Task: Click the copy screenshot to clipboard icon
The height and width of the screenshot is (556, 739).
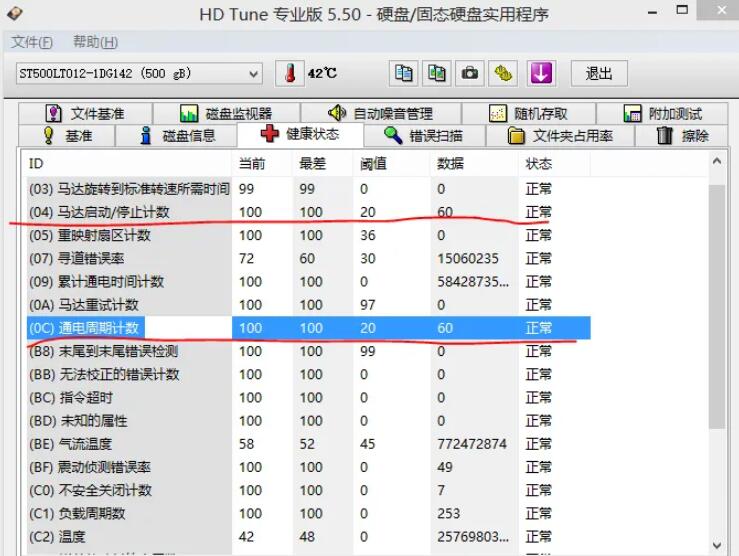Action: tap(437, 74)
